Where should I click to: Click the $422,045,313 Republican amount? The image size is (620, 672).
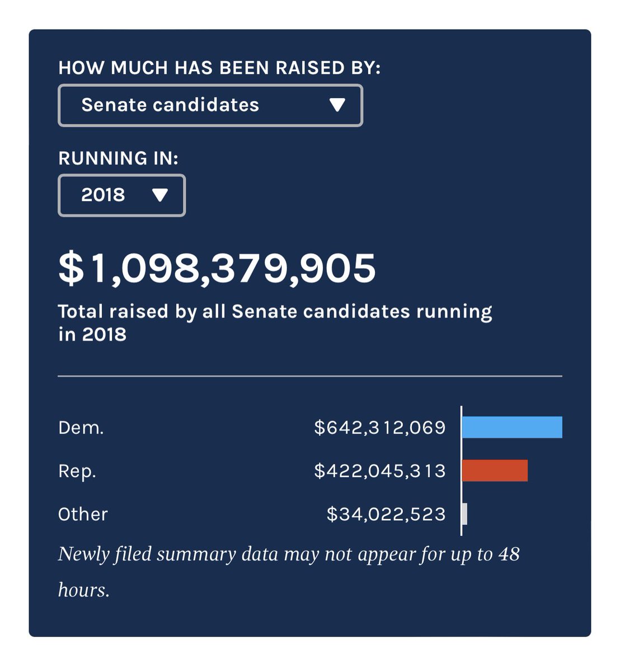[x=380, y=471]
